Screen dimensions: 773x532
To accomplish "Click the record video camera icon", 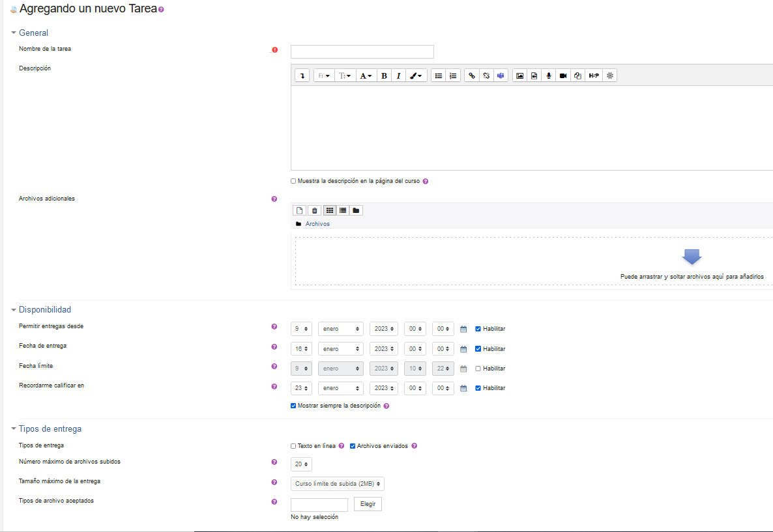I will point(563,76).
